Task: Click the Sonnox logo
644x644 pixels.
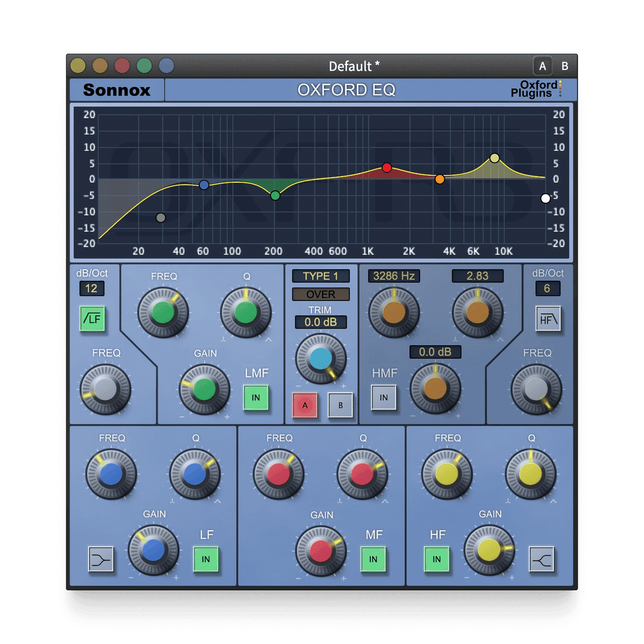Action: click(117, 90)
